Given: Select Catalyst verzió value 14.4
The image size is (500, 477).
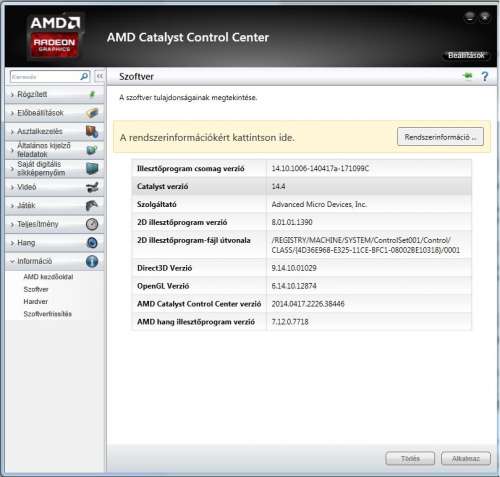Looking at the screenshot, I should pyautogui.click(x=278, y=186).
